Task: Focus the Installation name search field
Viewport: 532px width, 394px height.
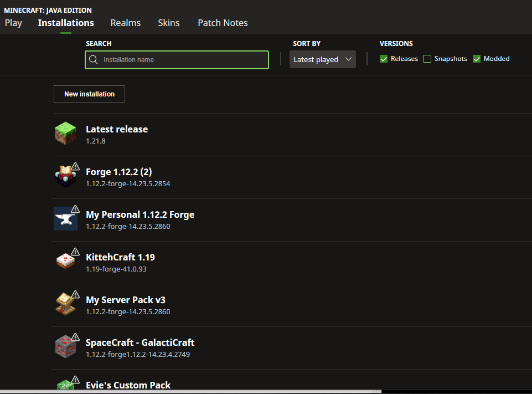Action: click(183, 59)
